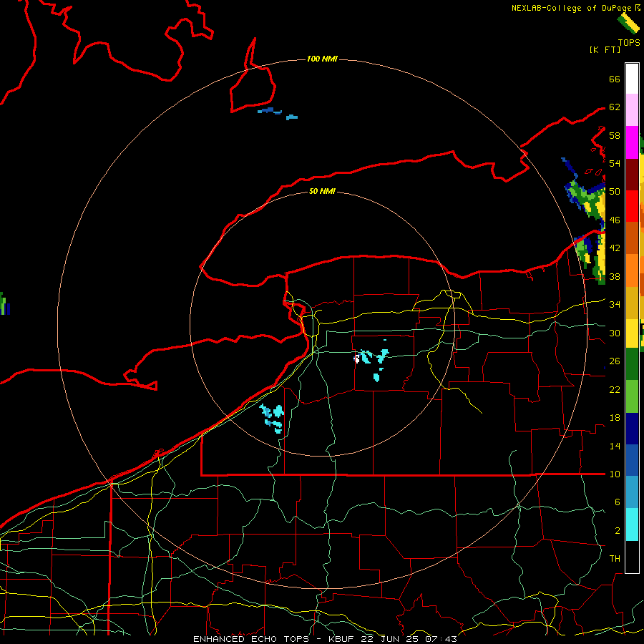Click the [K FT] units label
The image size is (644, 644).
click(x=605, y=49)
